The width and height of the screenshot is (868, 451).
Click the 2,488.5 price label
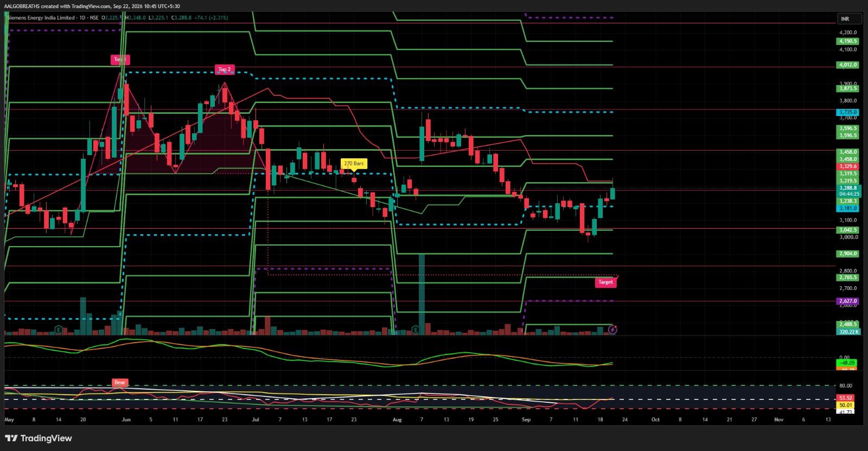pos(848,325)
